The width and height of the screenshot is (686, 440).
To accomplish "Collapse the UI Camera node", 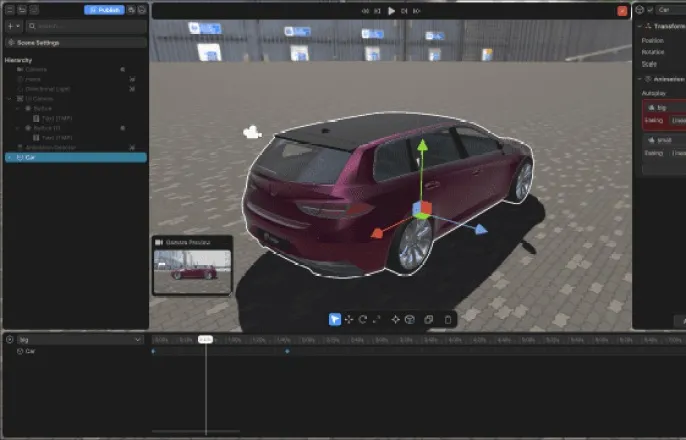I will (x=10, y=99).
